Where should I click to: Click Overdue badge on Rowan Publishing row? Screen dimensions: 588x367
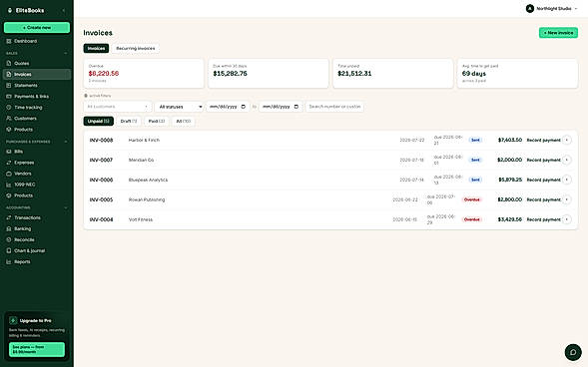(x=472, y=199)
